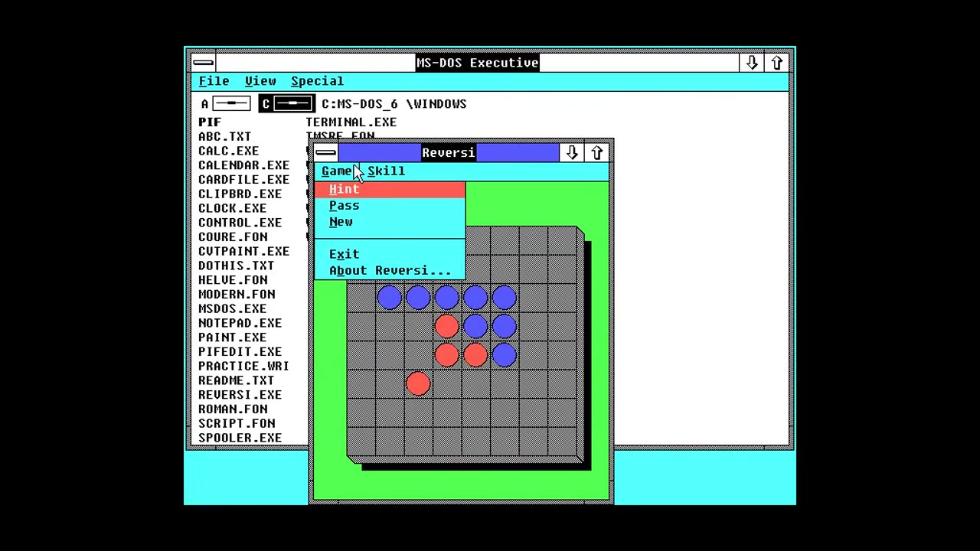Minimize MS-DOS Executive with down arrow
Image resolution: width=980 pixels, height=551 pixels.
pos(752,63)
